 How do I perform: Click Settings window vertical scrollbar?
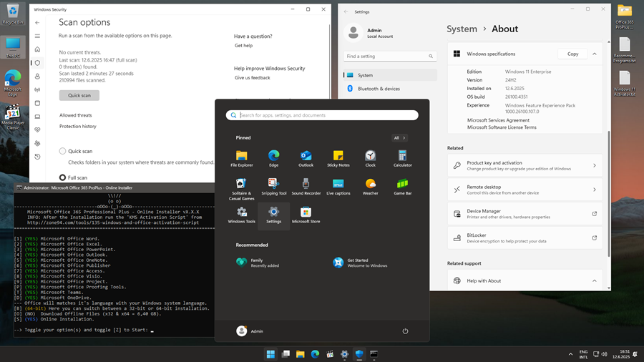pyautogui.click(x=608, y=194)
